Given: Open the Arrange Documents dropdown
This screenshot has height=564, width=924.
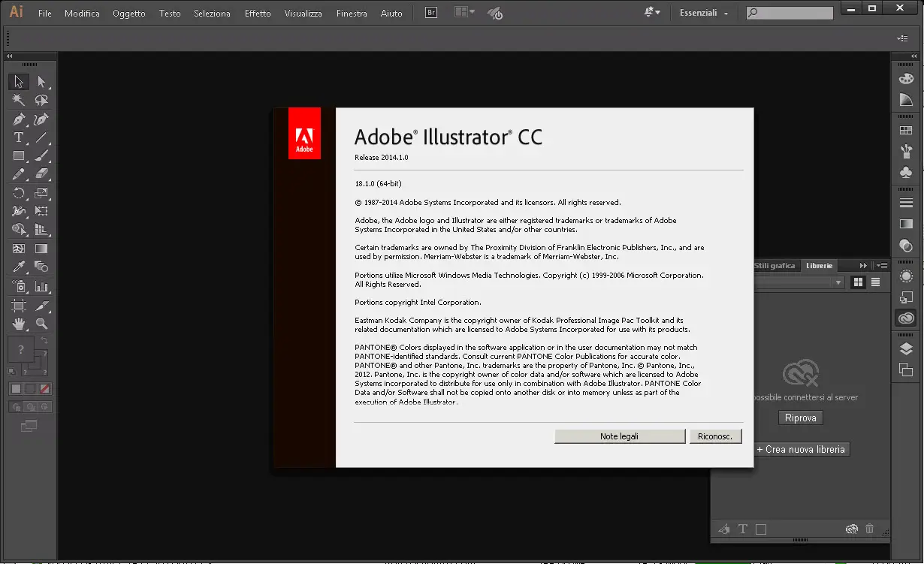Looking at the screenshot, I should pyautogui.click(x=464, y=13).
